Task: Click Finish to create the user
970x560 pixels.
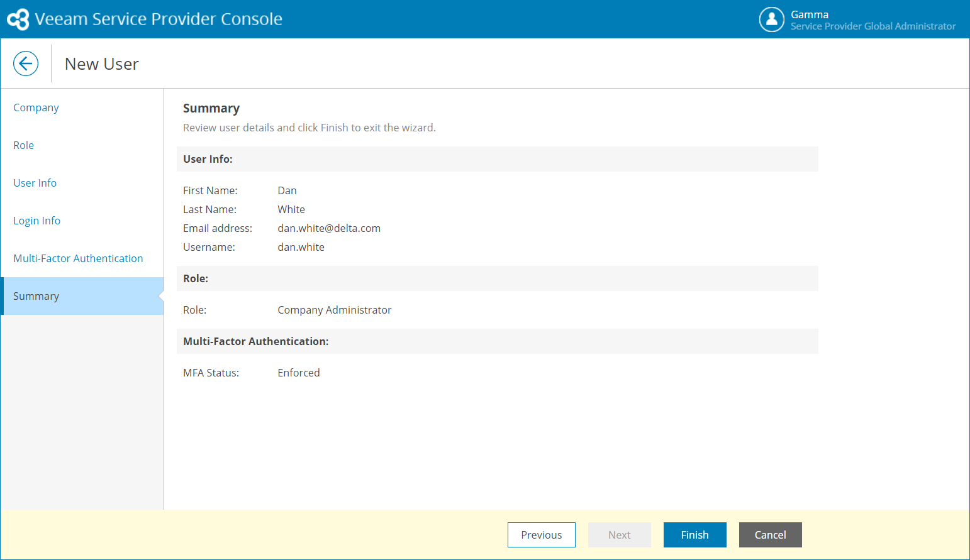Action: [x=695, y=535]
